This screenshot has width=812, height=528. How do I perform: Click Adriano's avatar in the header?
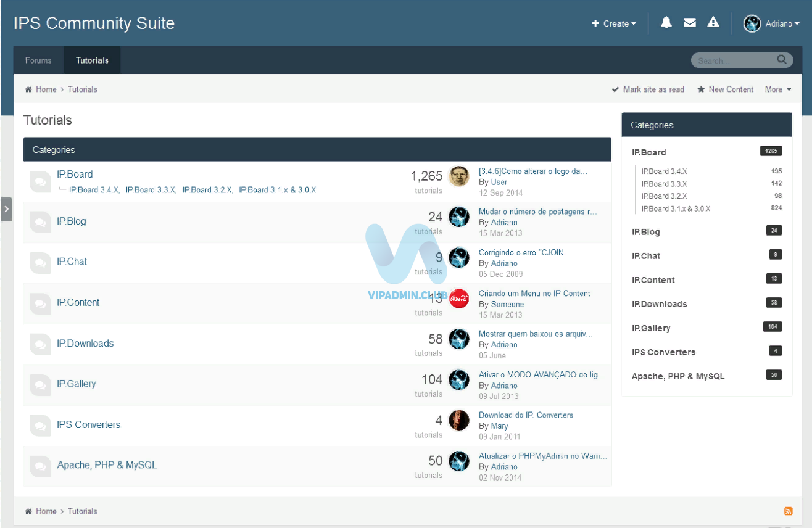click(x=752, y=23)
